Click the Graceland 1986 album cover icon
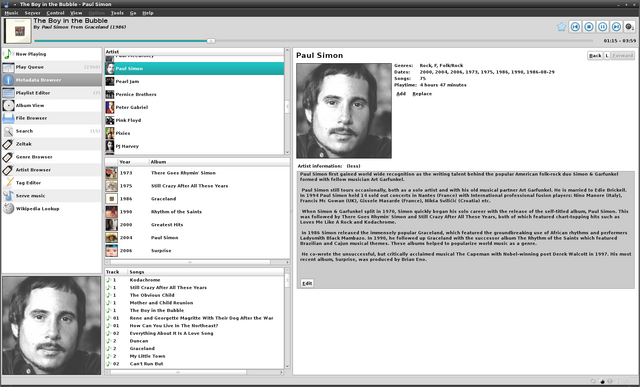The height and width of the screenshot is (387, 640). click(111, 199)
